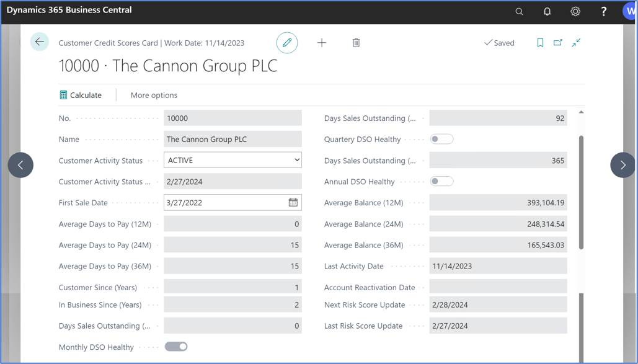Toggle Quartery DSO Healthy switch
The height and width of the screenshot is (364, 638).
[441, 140]
